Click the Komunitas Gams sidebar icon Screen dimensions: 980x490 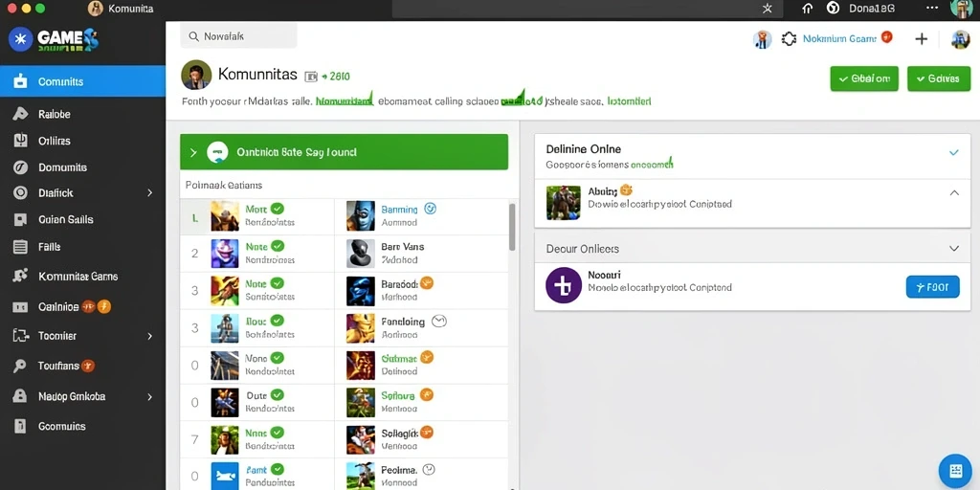[x=20, y=276]
